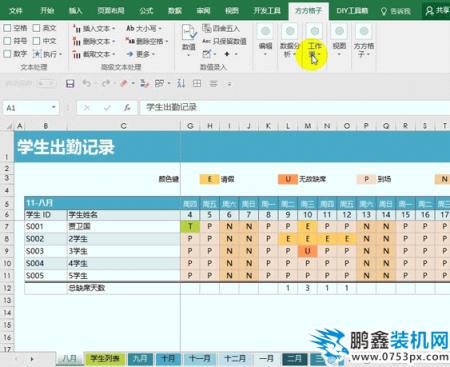
Task: Click the 四舍五入 rounding icon
Action: 207,28
